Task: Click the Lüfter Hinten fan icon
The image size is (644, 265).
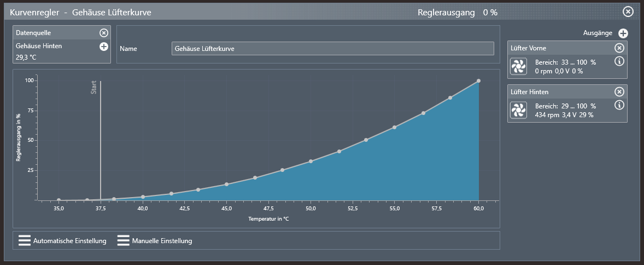Action: click(x=518, y=110)
